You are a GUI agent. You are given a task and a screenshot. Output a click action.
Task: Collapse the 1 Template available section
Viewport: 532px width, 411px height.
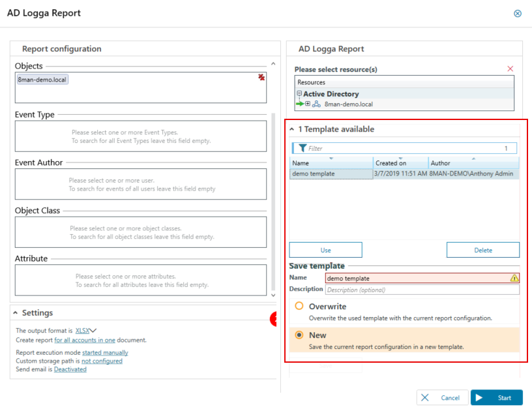point(292,129)
